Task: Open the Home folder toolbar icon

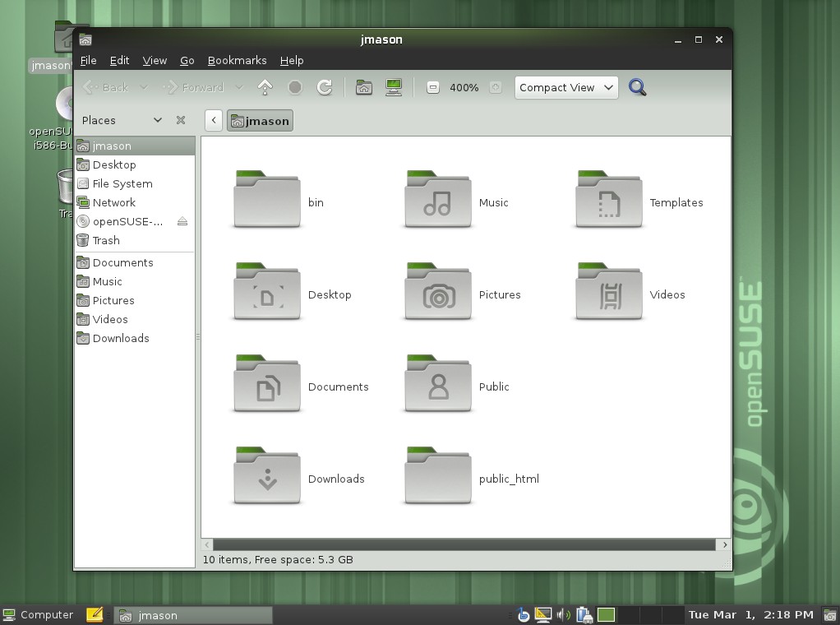Action: [x=364, y=87]
